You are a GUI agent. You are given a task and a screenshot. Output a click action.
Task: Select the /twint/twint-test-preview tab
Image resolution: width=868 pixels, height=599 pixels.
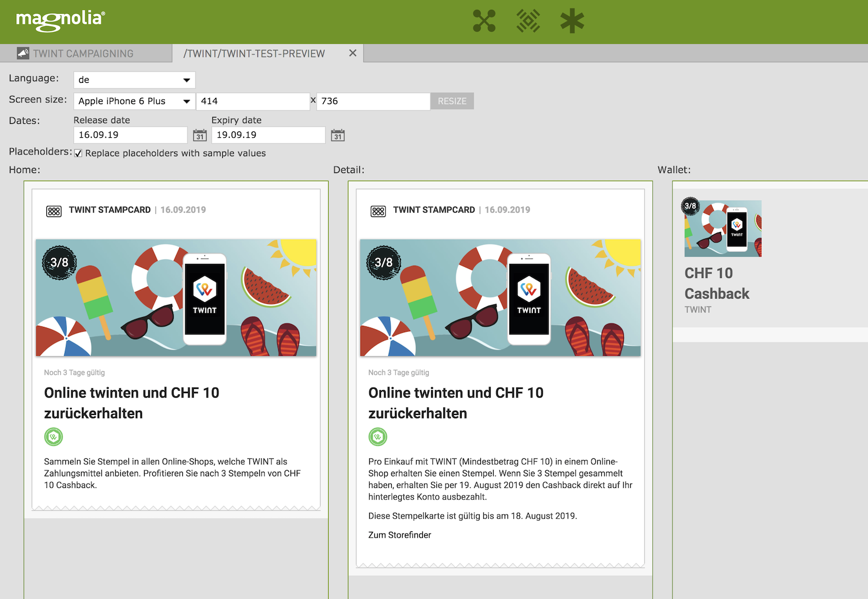(x=253, y=53)
